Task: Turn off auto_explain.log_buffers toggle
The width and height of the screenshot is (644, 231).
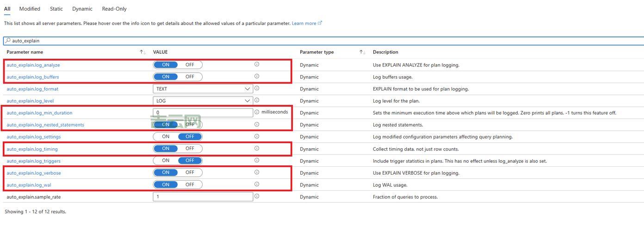Action: [190, 77]
